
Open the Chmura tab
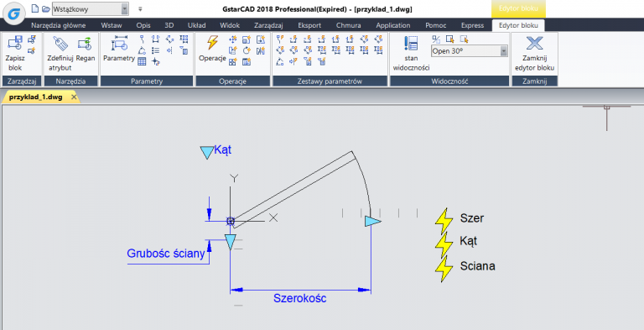pyautogui.click(x=348, y=25)
